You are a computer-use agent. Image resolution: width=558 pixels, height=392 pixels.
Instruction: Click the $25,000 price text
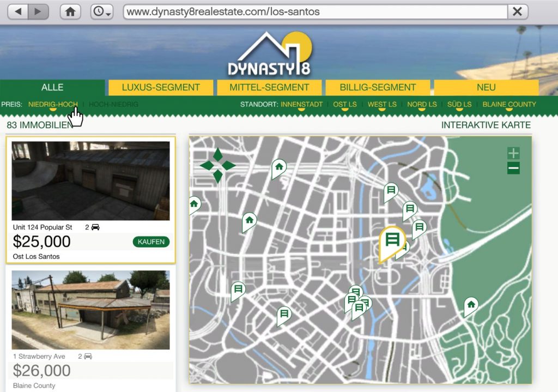point(41,242)
